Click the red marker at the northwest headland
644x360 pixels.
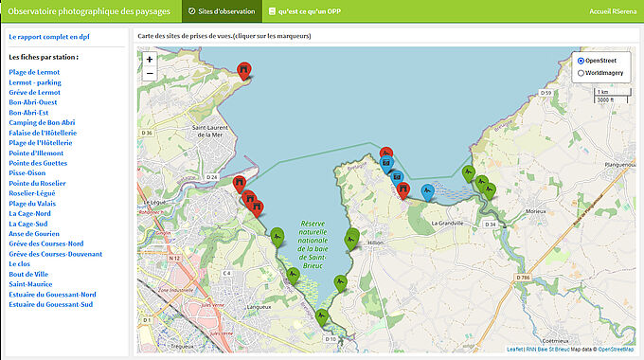(244, 71)
